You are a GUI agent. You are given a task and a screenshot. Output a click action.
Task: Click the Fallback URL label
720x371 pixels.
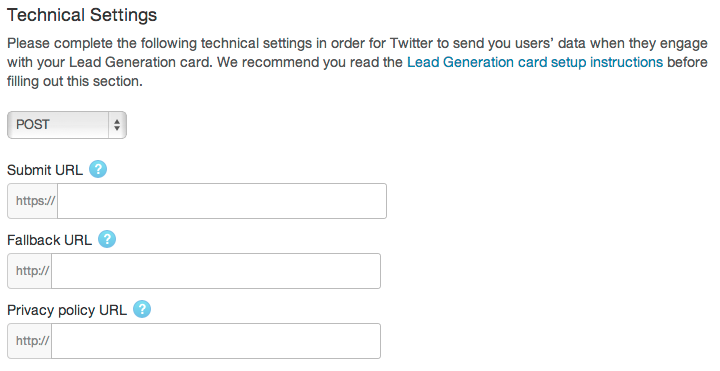point(50,240)
